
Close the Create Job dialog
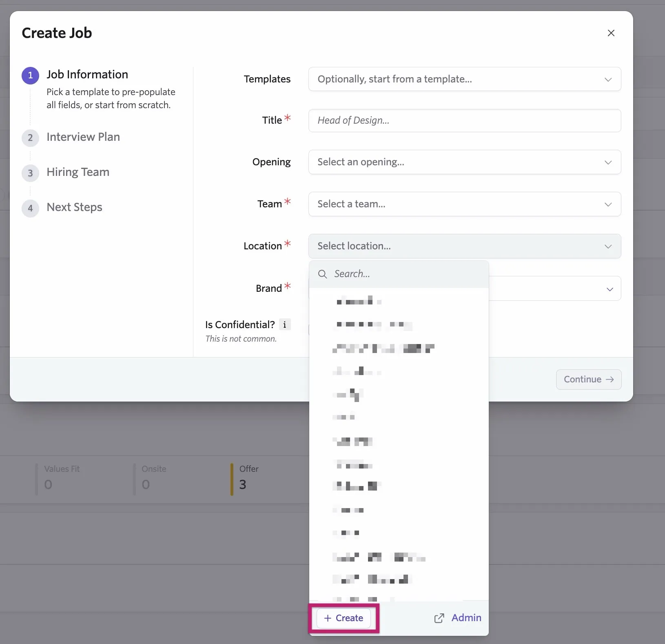611,33
